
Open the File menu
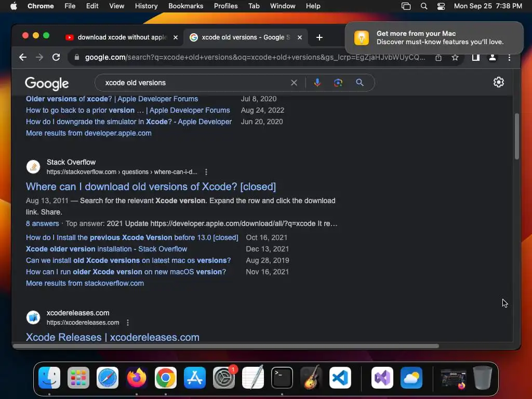[x=70, y=6]
